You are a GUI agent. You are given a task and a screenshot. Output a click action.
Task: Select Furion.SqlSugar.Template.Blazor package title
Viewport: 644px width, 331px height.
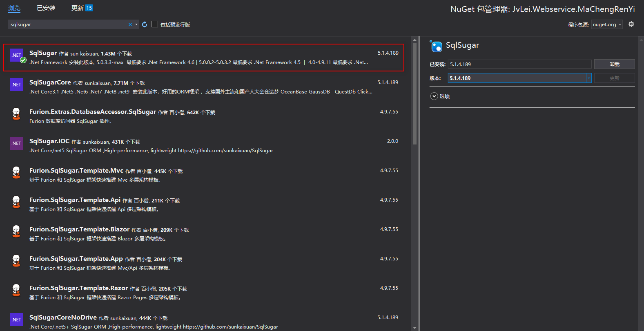(x=80, y=229)
